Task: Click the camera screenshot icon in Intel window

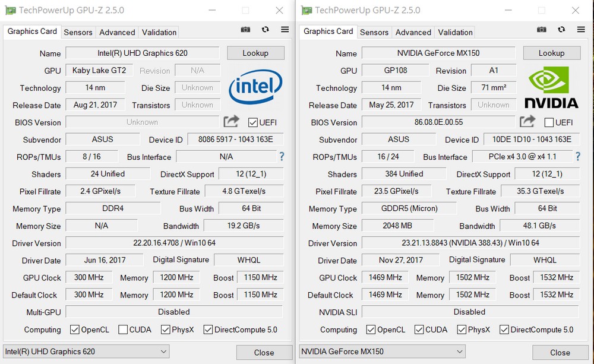Action: point(245,30)
